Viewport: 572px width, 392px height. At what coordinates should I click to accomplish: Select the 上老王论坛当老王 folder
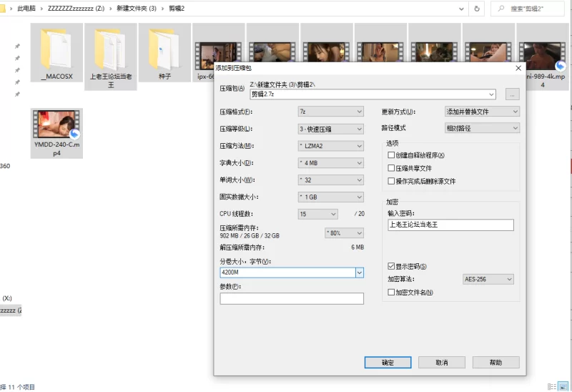click(111, 57)
